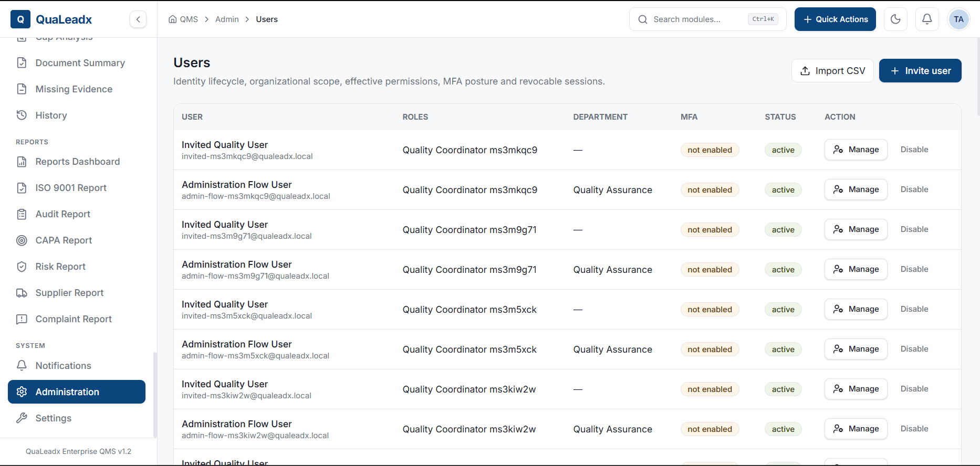Manage invited-ms3m5xck user
The height and width of the screenshot is (466, 980).
tap(856, 309)
